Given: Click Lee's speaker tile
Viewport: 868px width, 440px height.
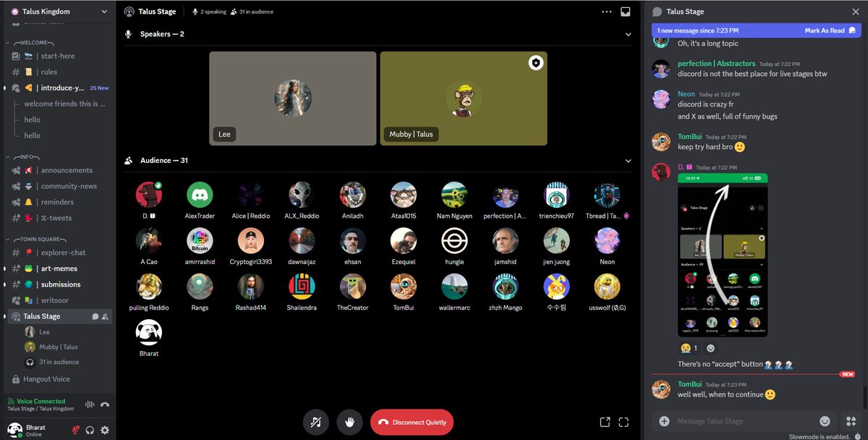Looking at the screenshot, I should [293, 98].
